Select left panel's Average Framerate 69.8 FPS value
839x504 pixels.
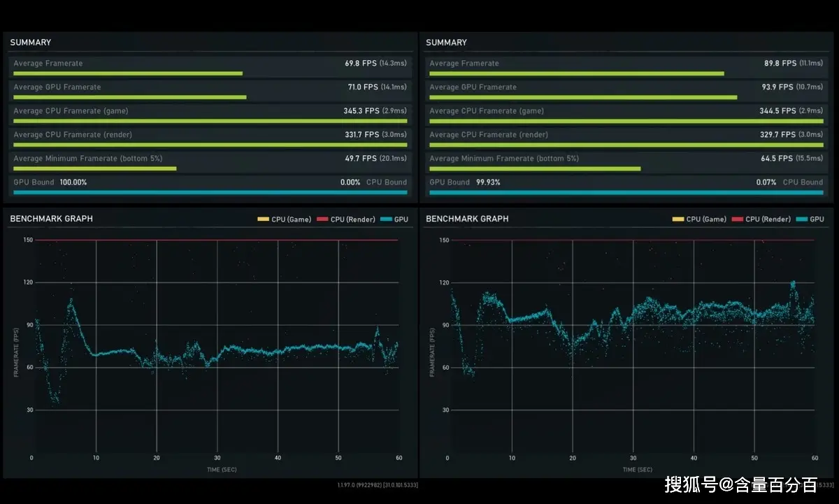click(360, 64)
